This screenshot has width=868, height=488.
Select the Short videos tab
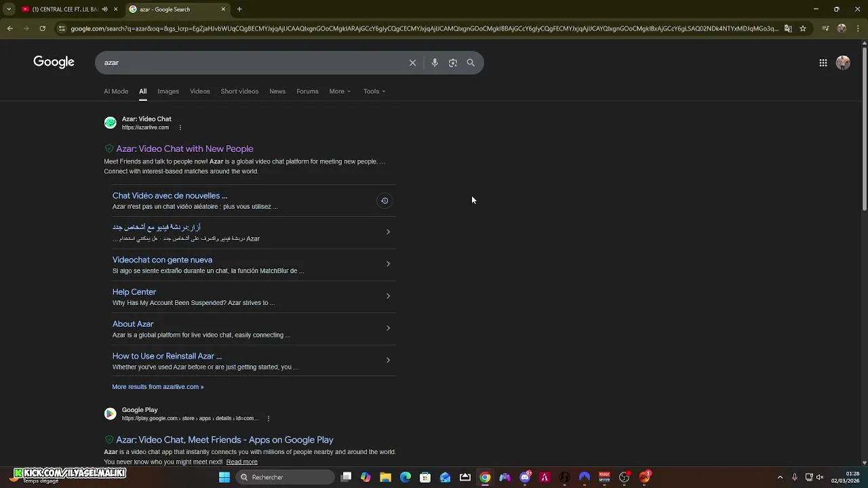click(239, 91)
